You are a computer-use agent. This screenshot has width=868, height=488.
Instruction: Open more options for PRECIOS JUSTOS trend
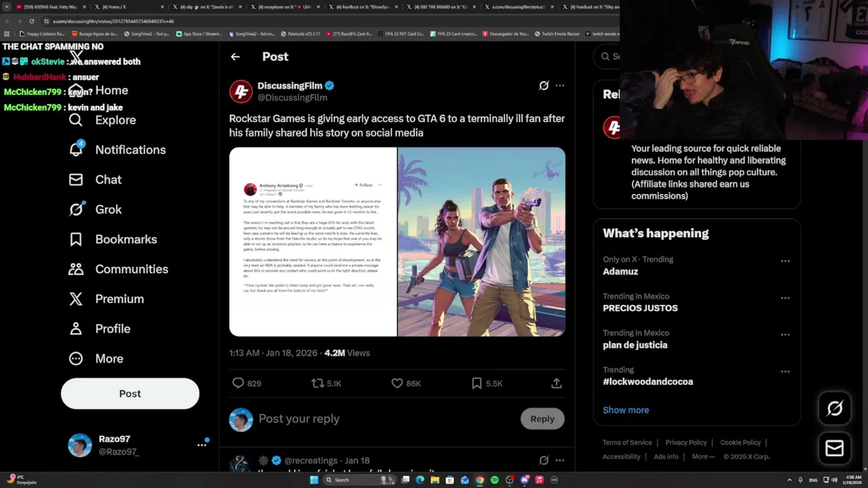[785, 298]
